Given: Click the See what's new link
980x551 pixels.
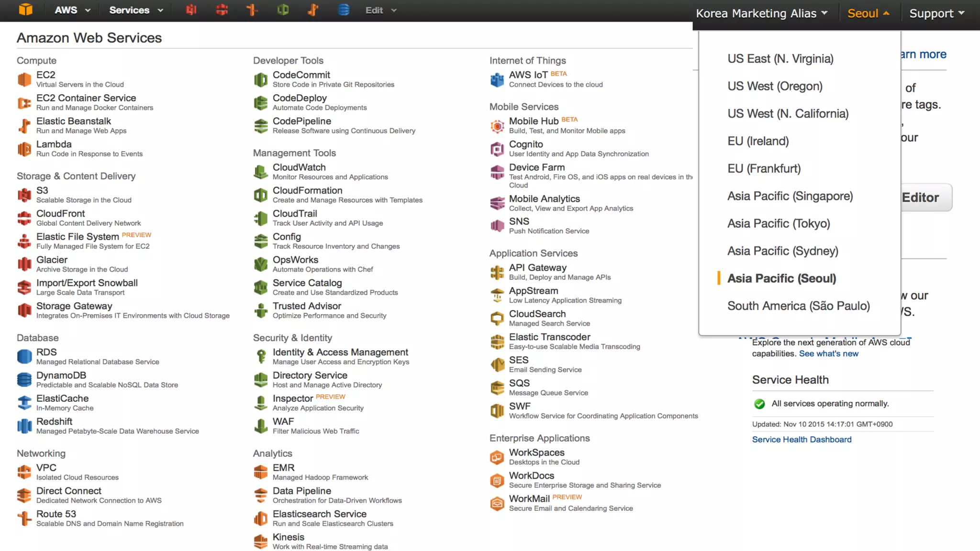Looking at the screenshot, I should point(828,353).
